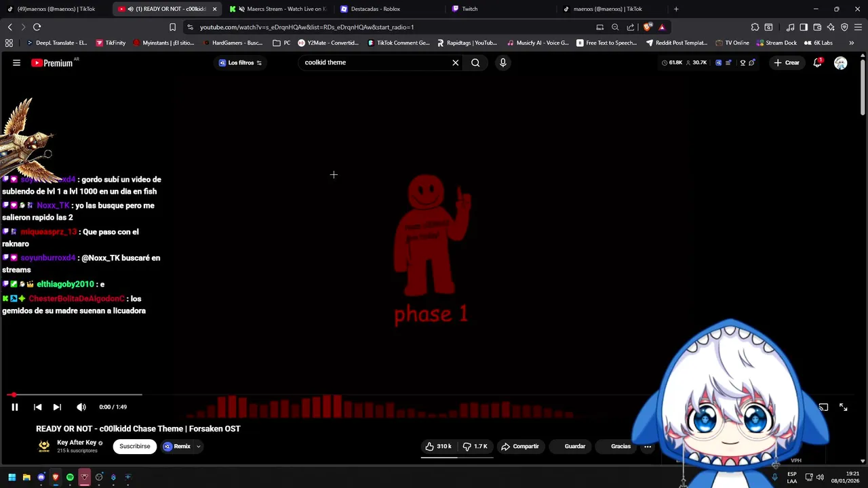868x488 pixels.
Task: Open the Stream Dock bookmark
Action: point(776,43)
